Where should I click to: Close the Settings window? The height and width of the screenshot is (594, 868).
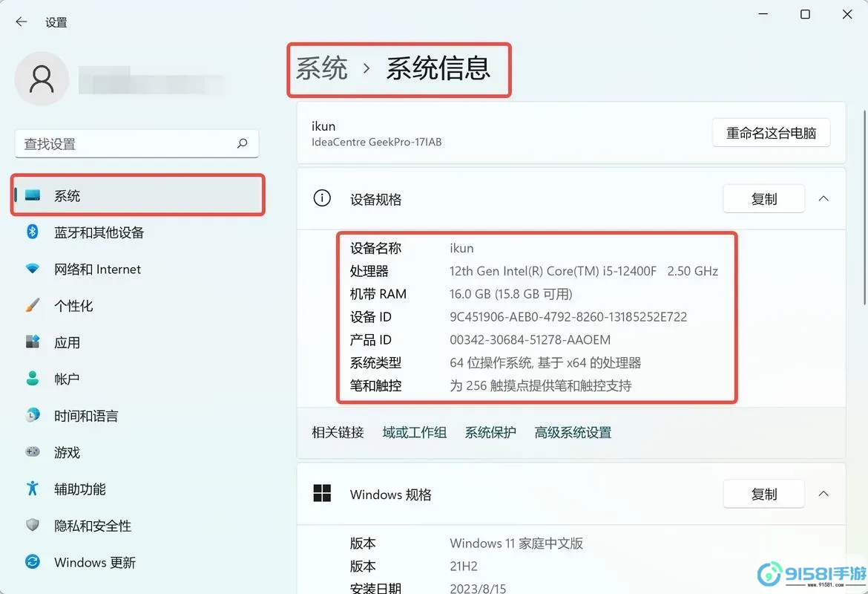point(847,14)
